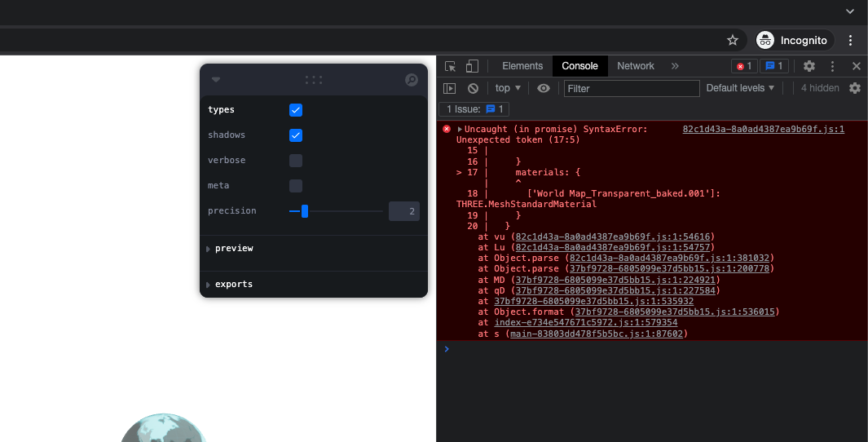The width and height of the screenshot is (868, 442).
Task: Click the red error count badge
Action: [x=744, y=66]
